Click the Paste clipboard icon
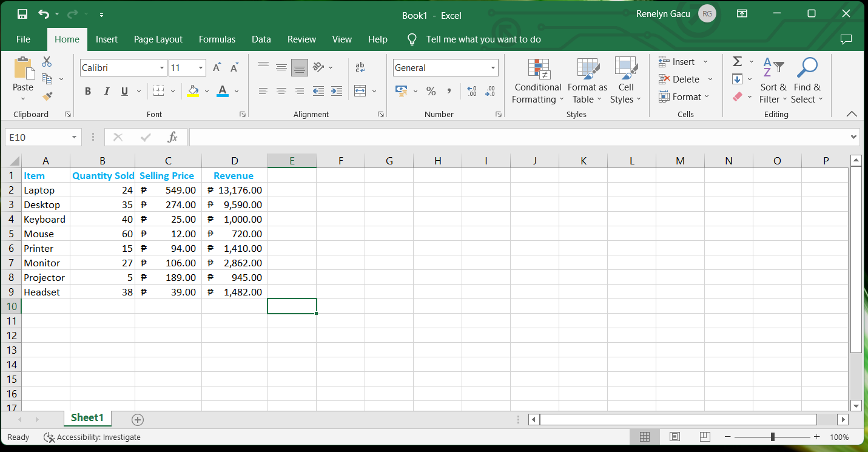This screenshot has width=868, height=452. pos(23,69)
